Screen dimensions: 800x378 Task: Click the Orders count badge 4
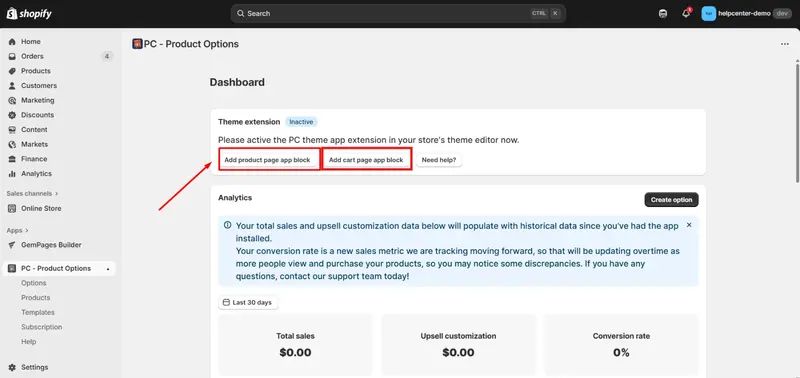106,57
